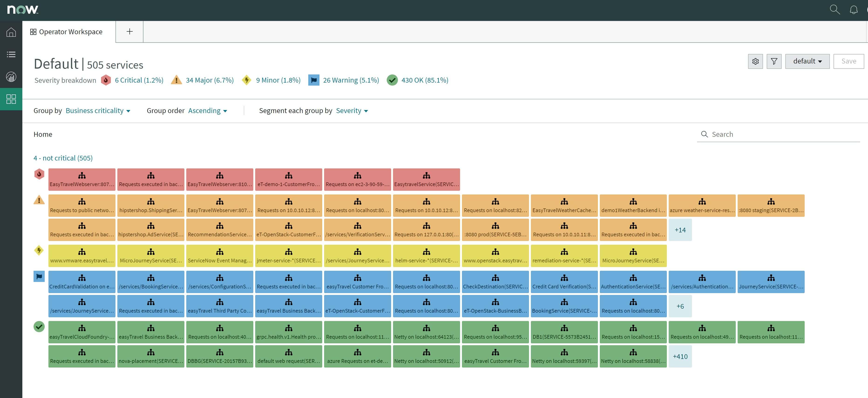Click the Major warning triangle icon in breakdown

176,80
